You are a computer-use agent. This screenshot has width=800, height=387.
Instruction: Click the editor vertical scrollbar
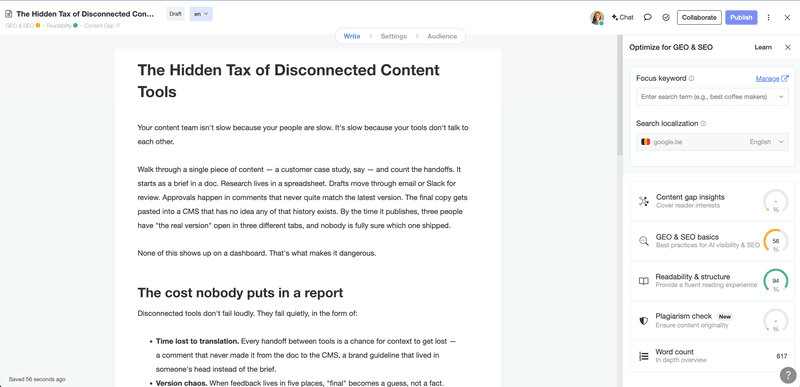(x=620, y=95)
